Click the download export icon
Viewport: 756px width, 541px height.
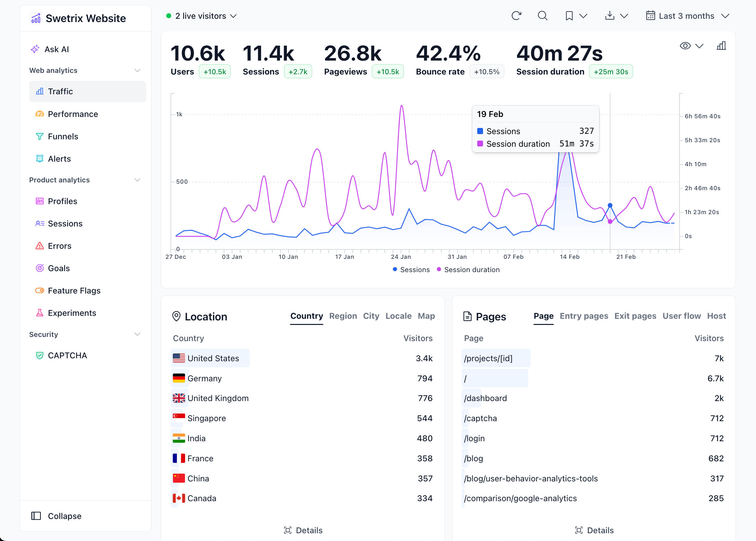click(610, 16)
